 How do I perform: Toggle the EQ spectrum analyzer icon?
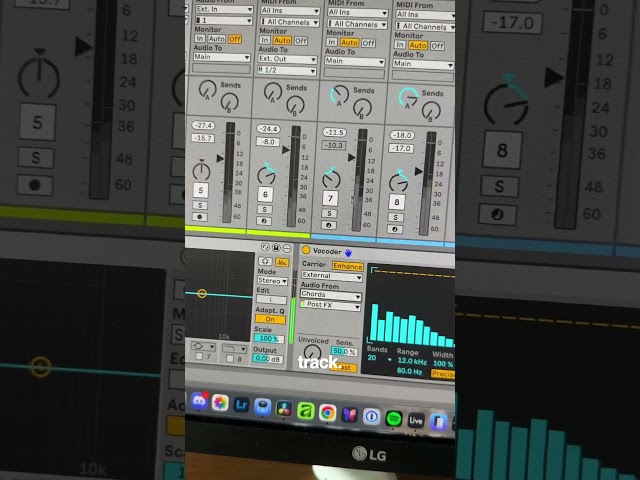pos(282,262)
